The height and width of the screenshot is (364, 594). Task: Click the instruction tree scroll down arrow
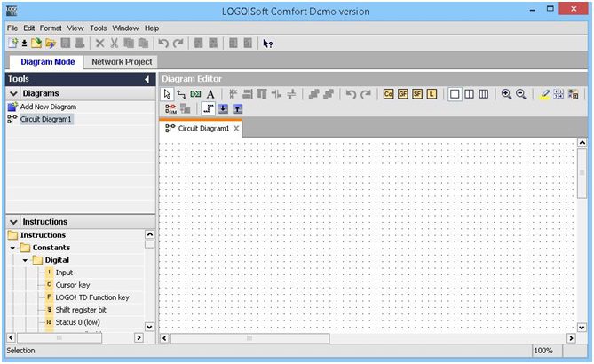[150, 327]
